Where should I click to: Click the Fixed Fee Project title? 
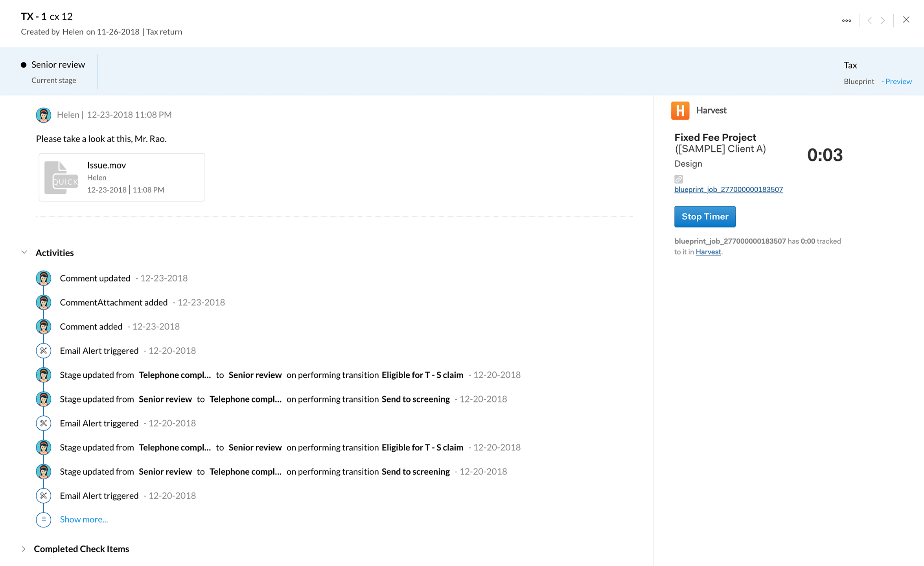click(x=715, y=138)
